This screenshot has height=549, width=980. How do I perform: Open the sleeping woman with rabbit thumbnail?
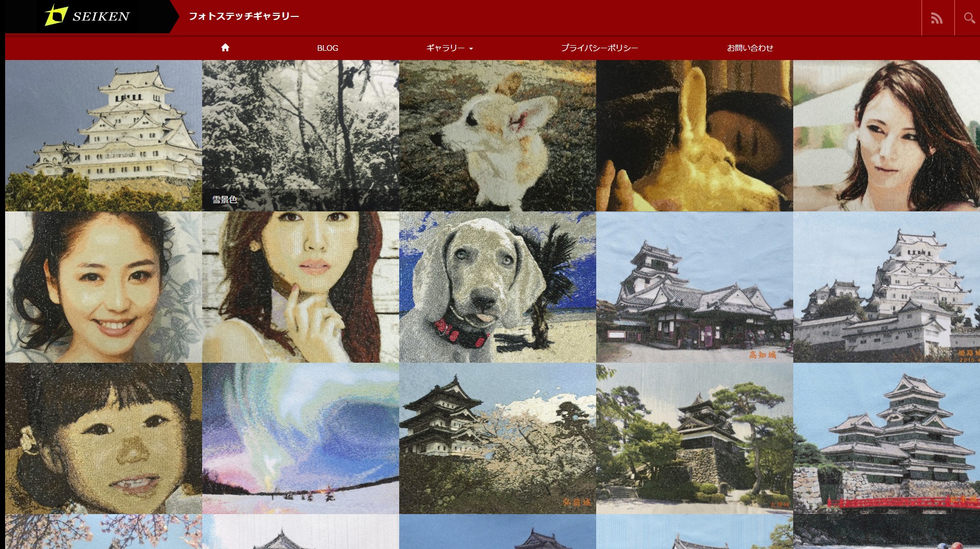pyautogui.click(x=695, y=135)
